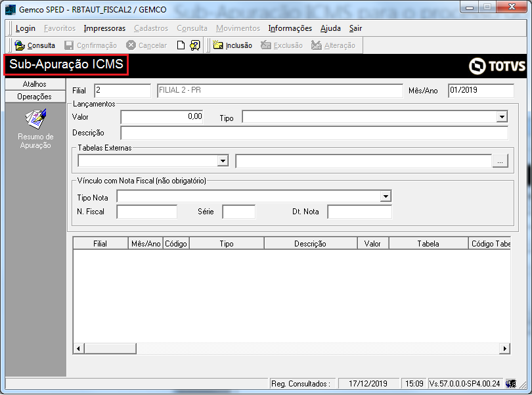Click the Atalhos sidebar button
The image size is (532, 395).
click(x=35, y=84)
